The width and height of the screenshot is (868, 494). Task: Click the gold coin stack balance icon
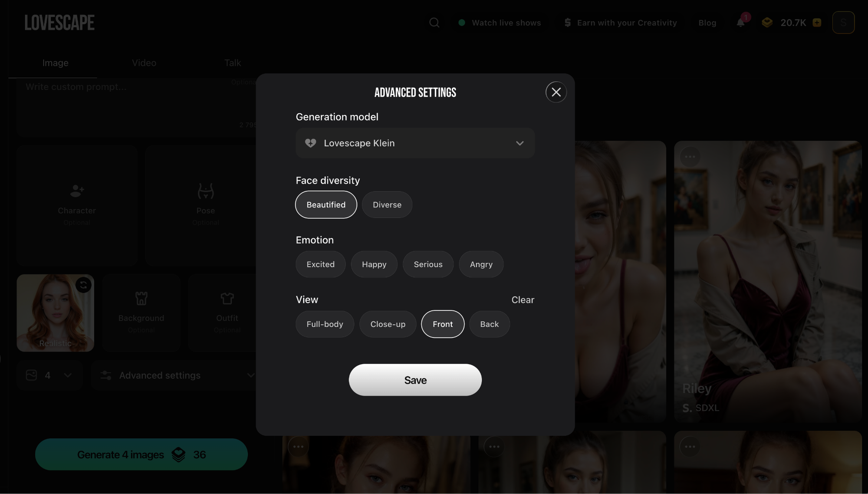pos(767,23)
